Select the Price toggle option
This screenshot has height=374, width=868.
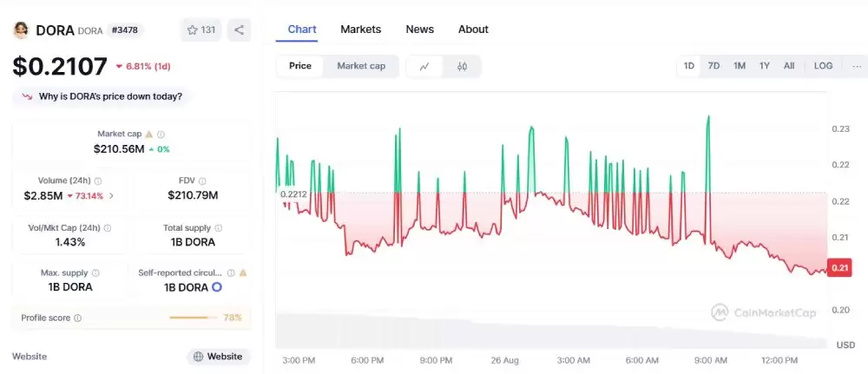(x=300, y=66)
